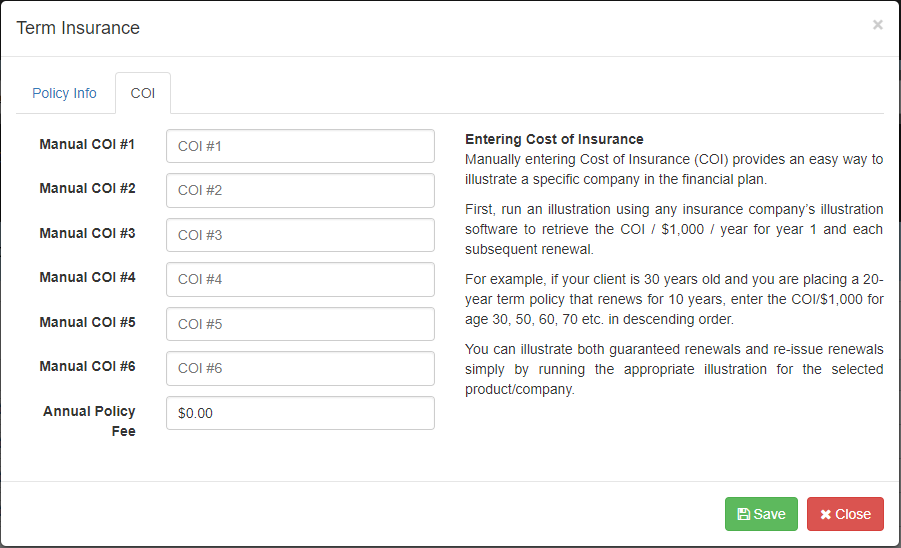Click the COI #4 entry field
Screen dimensions: 901x548
pyautogui.click(x=300, y=279)
